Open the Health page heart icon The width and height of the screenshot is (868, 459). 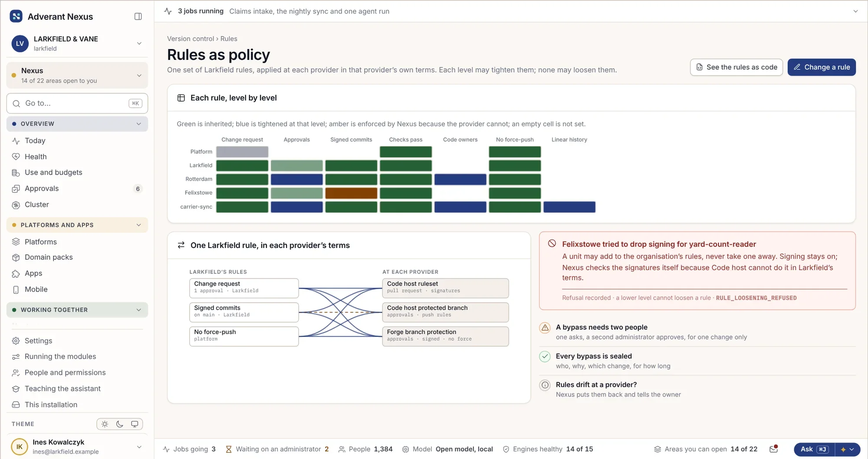(16, 157)
